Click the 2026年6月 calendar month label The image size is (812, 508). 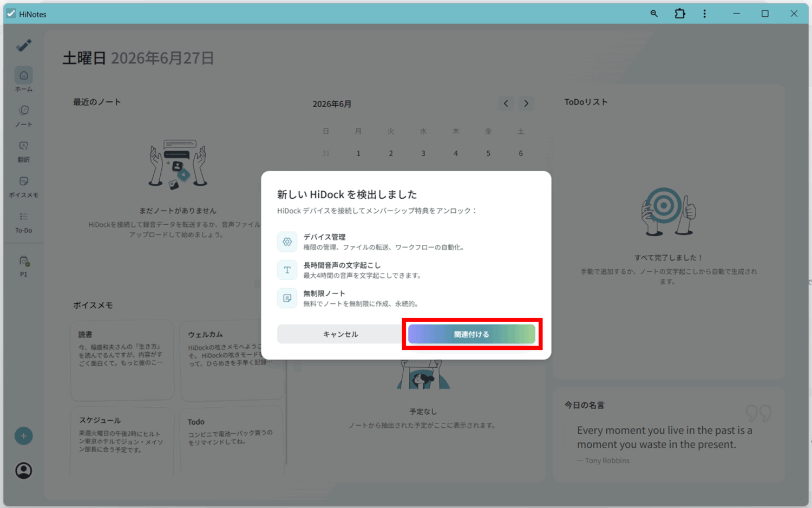(x=332, y=104)
